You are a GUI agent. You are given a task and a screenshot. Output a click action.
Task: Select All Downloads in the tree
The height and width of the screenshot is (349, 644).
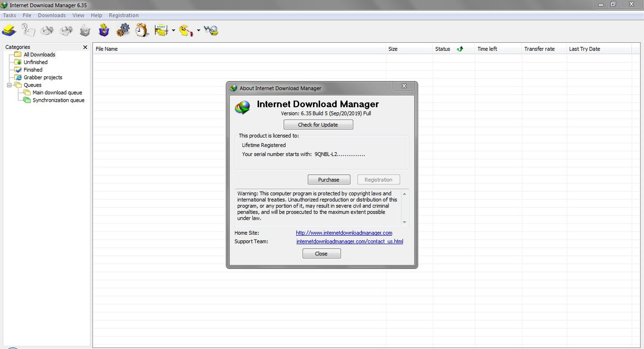click(39, 54)
